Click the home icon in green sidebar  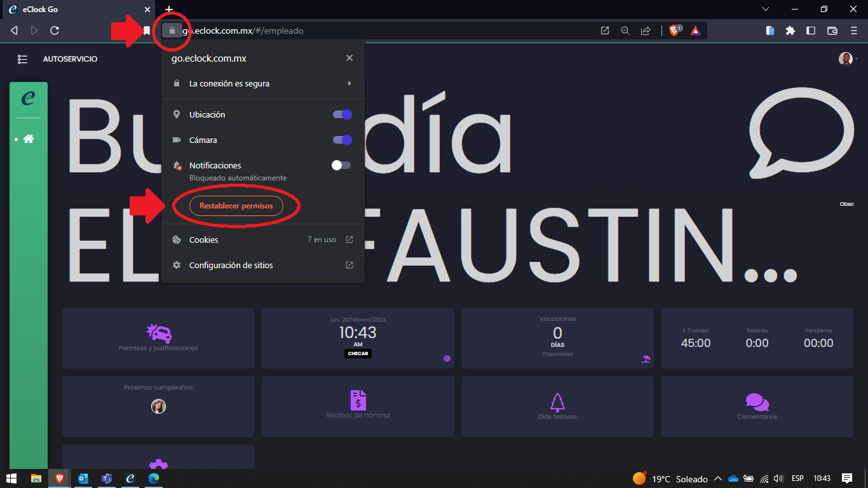[x=29, y=139]
